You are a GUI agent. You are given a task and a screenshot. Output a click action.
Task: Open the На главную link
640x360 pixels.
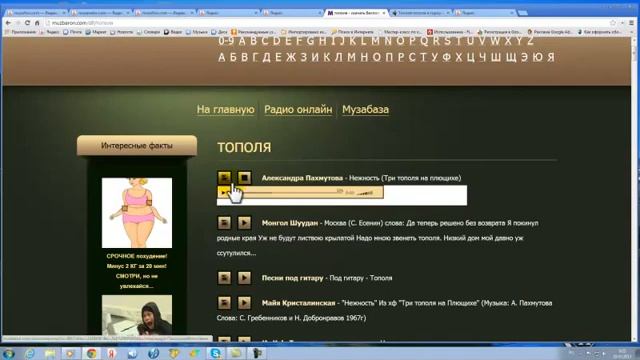point(225,109)
